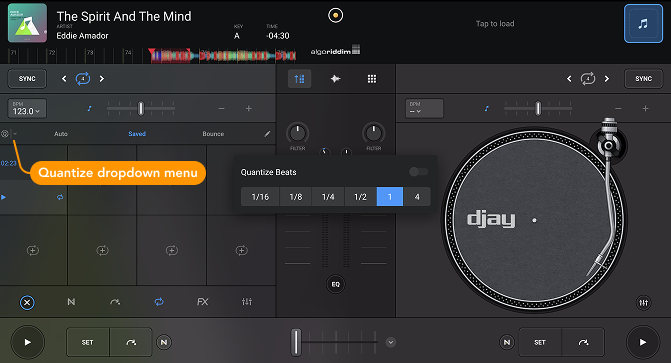Screen dimensions: 671x363
Task: Select quantize value 1/8
Action: (296, 197)
